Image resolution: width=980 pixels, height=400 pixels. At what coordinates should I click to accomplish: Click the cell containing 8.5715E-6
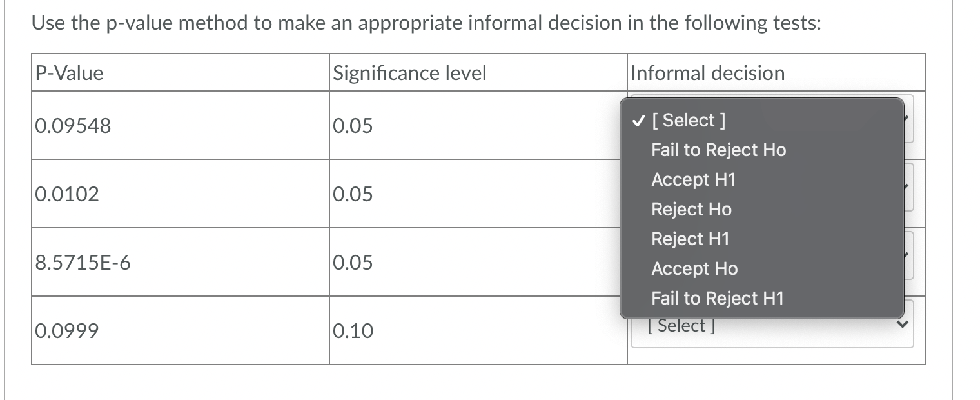click(84, 262)
